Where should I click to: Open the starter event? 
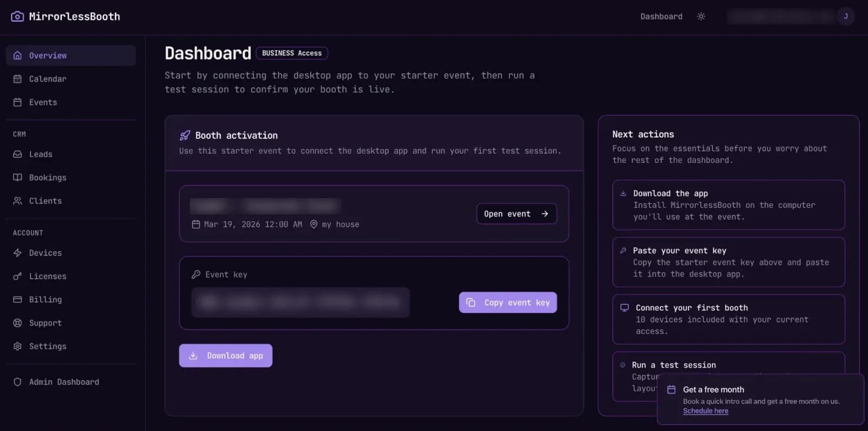[x=516, y=214]
